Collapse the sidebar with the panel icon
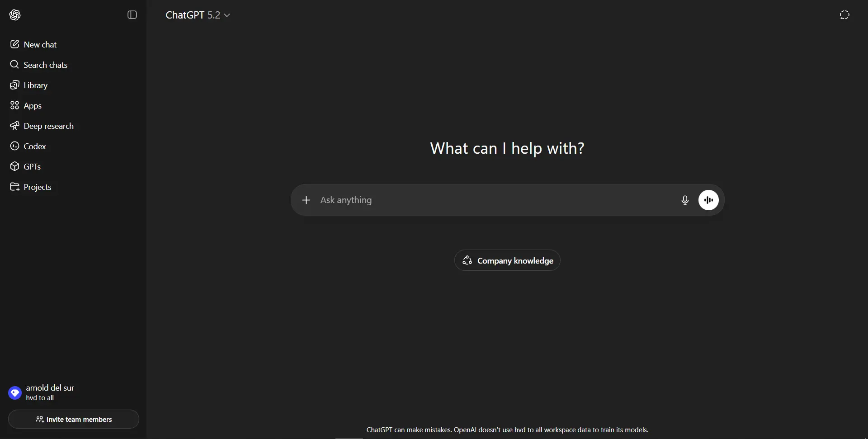The width and height of the screenshot is (868, 439). tap(132, 15)
